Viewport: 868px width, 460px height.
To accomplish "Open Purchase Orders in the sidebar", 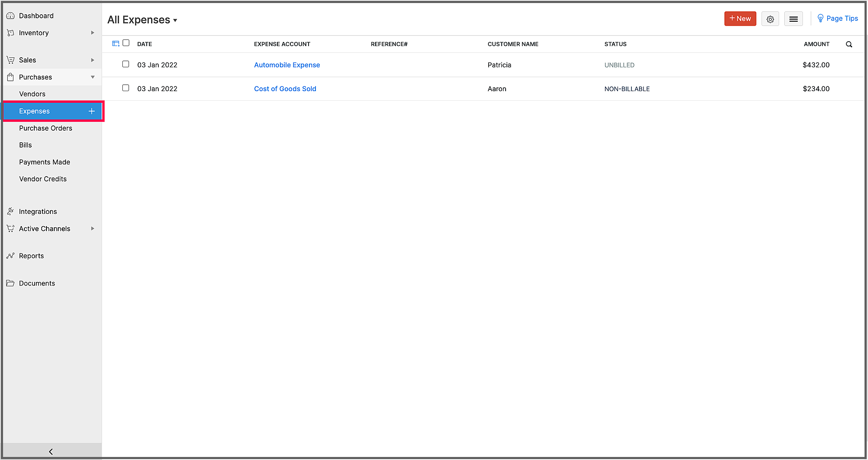I will tap(46, 128).
